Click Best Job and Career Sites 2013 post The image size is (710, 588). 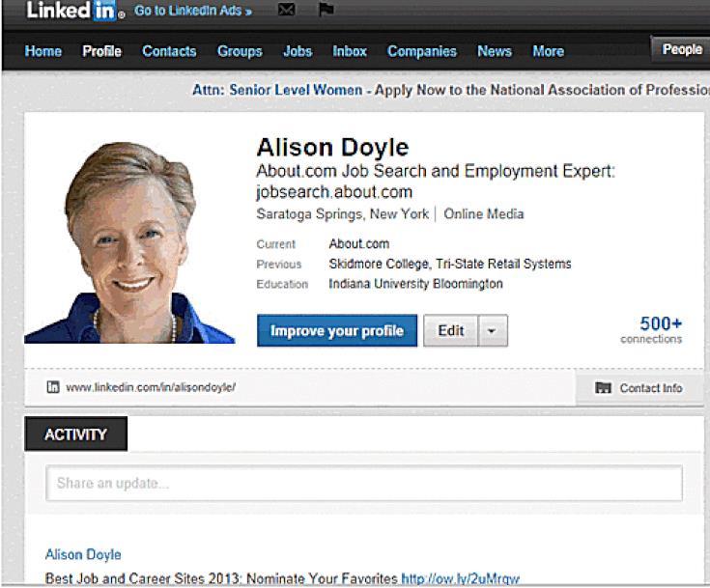point(221,578)
